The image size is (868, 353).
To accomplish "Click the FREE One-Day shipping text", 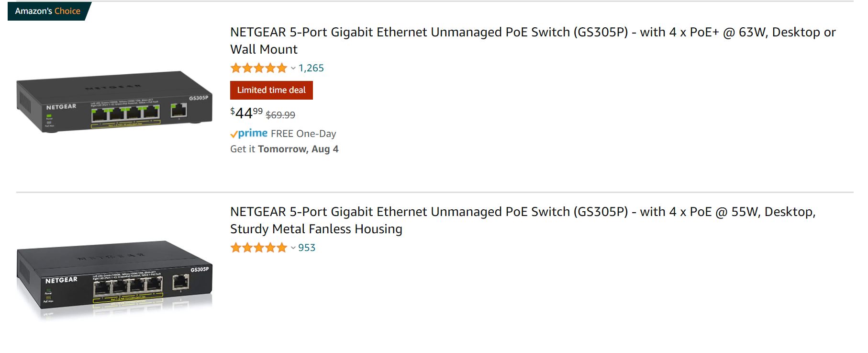I will click(x=303, y=134).
